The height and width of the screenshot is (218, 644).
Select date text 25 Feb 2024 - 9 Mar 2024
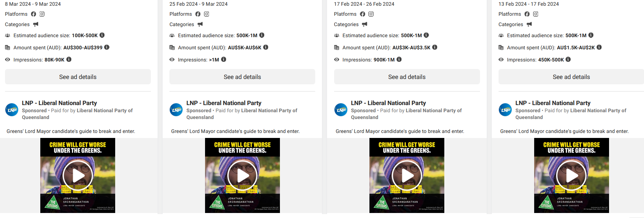point(198,4)
